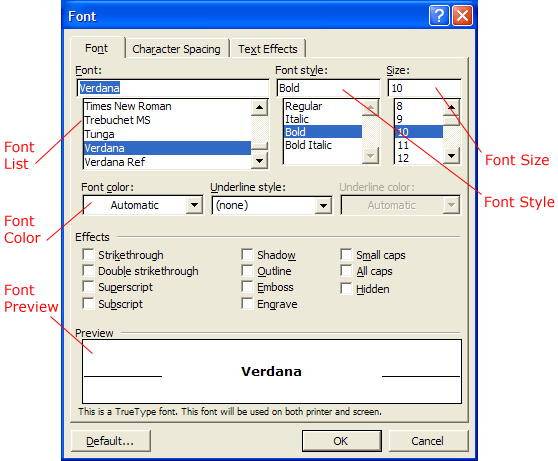Check the Hidden text checkbox
The height and width of the screenshot is (461, 558).
coord(346,288)
